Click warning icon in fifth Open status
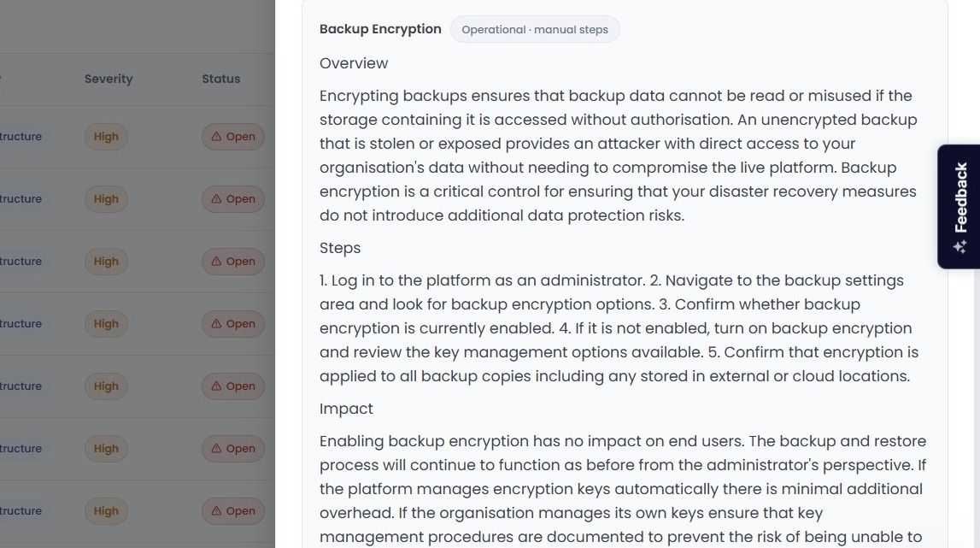 (216, 386)
